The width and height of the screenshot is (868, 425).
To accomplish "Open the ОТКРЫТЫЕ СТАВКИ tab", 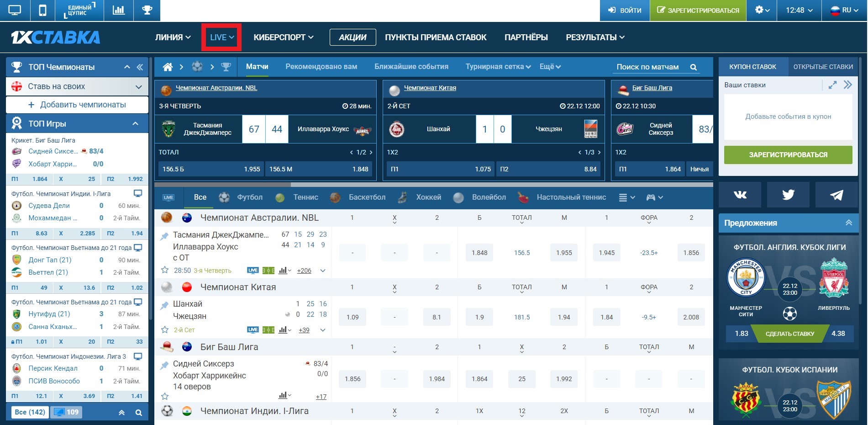I will [823, 67].
